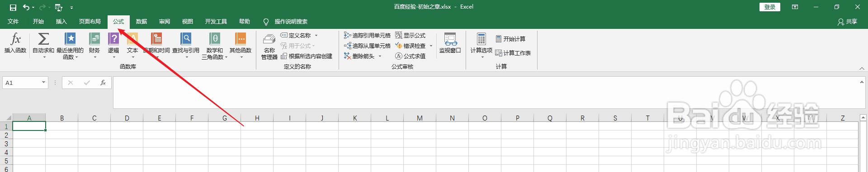Click the Name Box showing A1
This screenshot has height=172, width=868.
22,83
